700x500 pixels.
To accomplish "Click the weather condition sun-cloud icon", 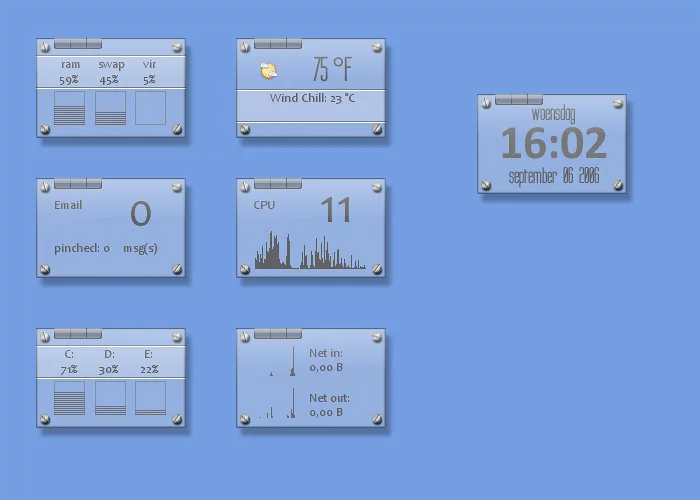I will click(268, 70).
